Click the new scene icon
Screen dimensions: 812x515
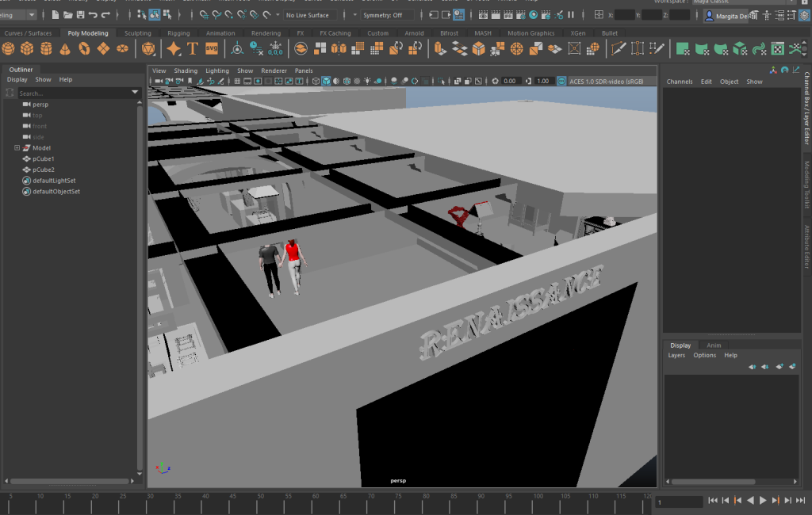click(x=55, y=15)
